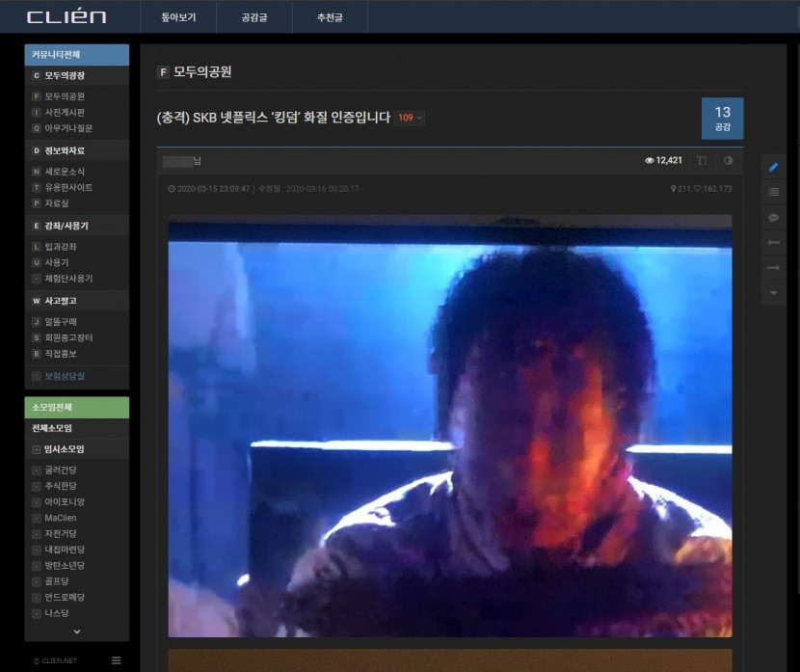Expand the 109 comments dropdown

(410, 118)
